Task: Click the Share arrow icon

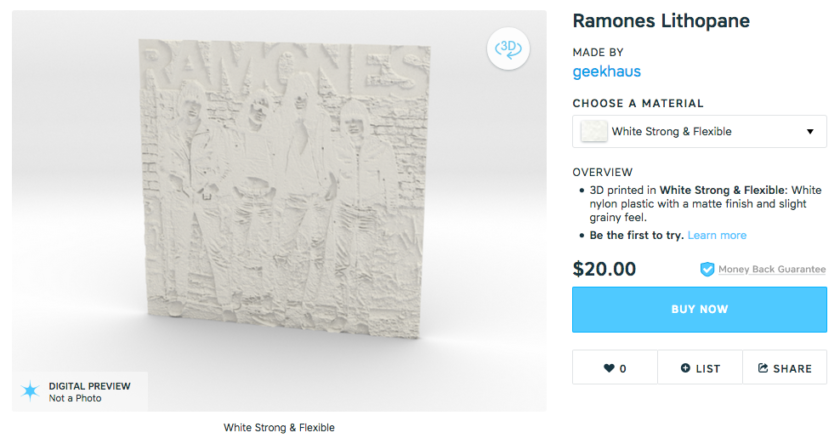Action: (x=763, y=368)
